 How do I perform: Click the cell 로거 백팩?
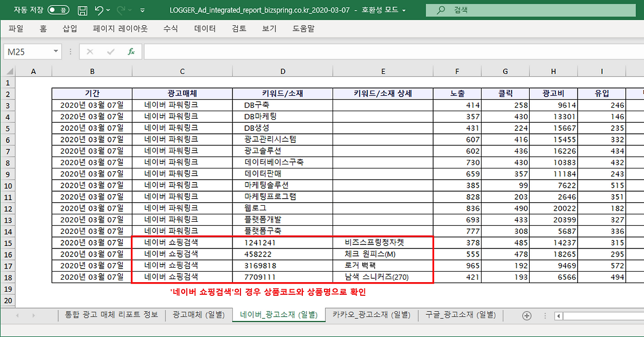coord(383,266)
